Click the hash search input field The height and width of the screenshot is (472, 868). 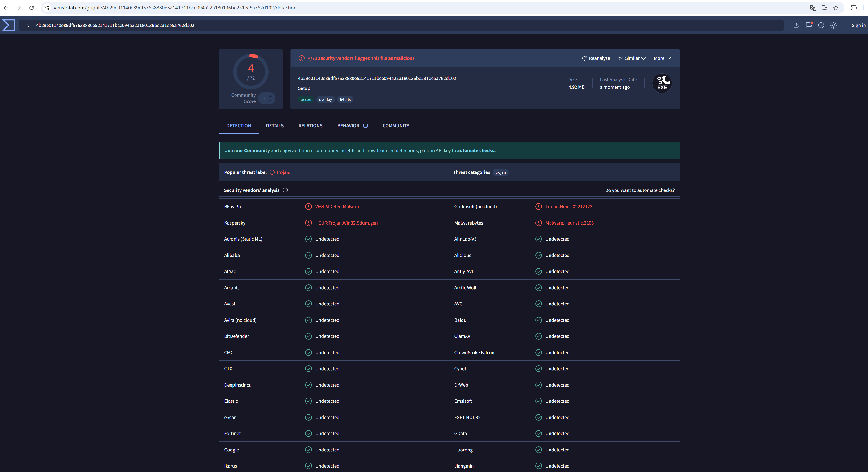[404, 25]
